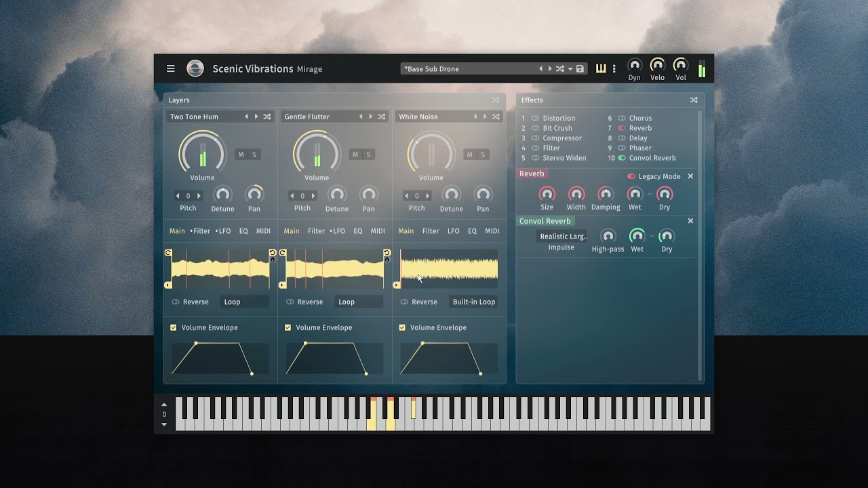
Task: Click the Dyn knob
Action: point(635,65)
